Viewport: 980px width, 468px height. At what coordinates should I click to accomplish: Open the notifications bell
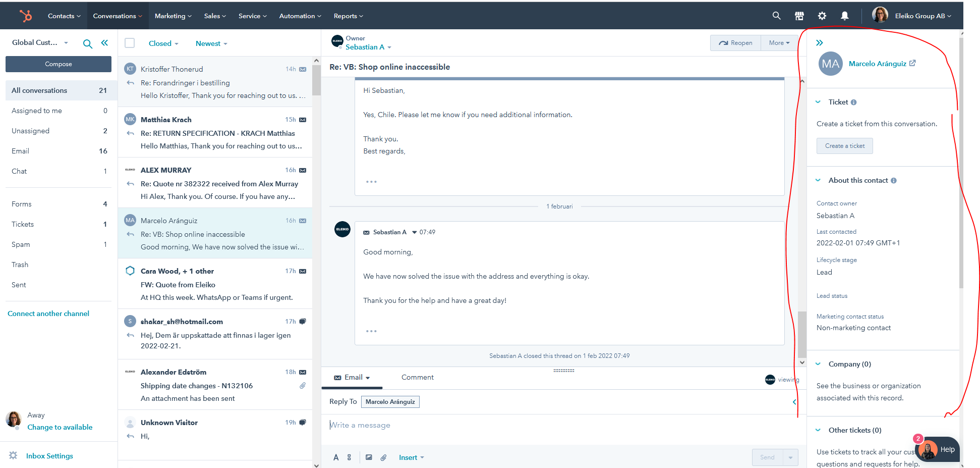pyautogui.click(x=844, y=16)
